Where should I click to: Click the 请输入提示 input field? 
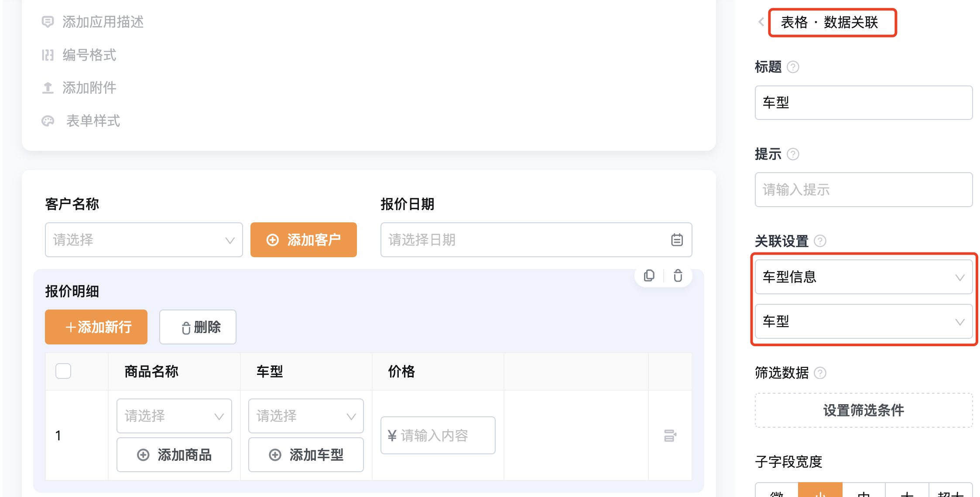pyautogui.click(x=863, y=190)
